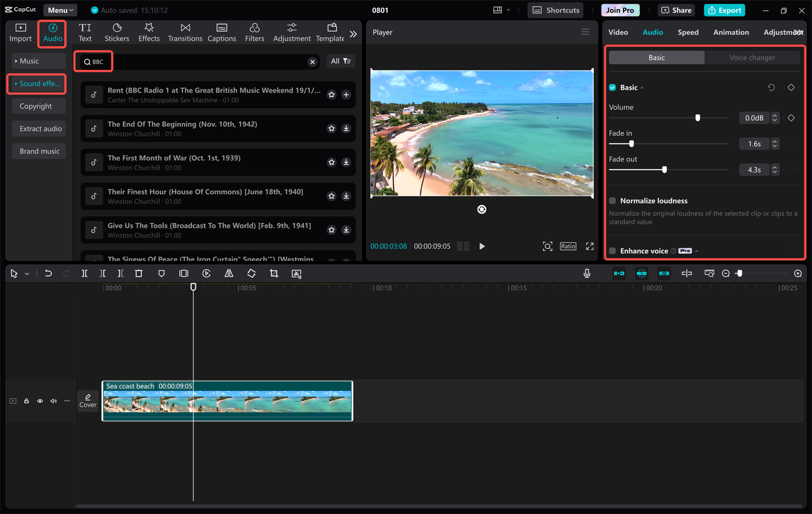The width and height of the screenshot is (812, 514).
Task: Select the Mirror tool in the timeline toolbar
Action: click(x=229, y=273)
